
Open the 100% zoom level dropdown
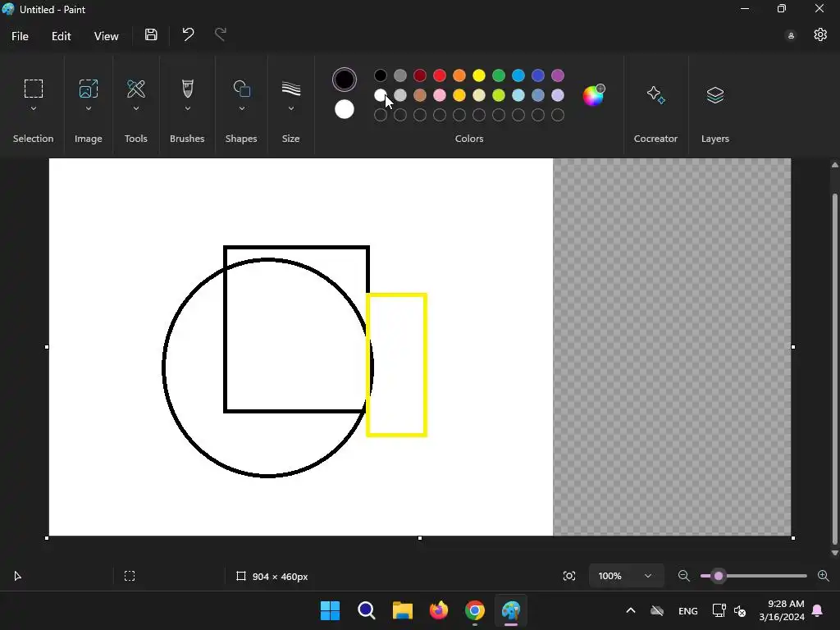pos(626,576)
